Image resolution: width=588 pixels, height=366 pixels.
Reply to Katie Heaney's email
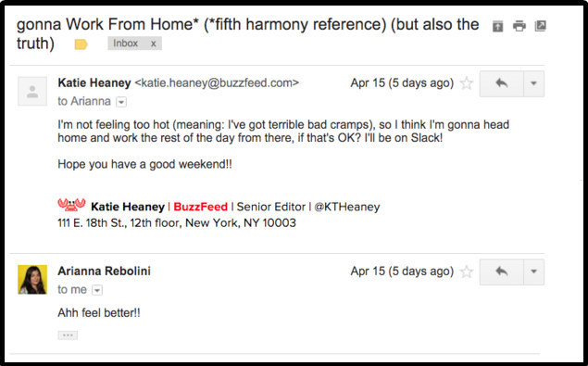pos(501,83)
